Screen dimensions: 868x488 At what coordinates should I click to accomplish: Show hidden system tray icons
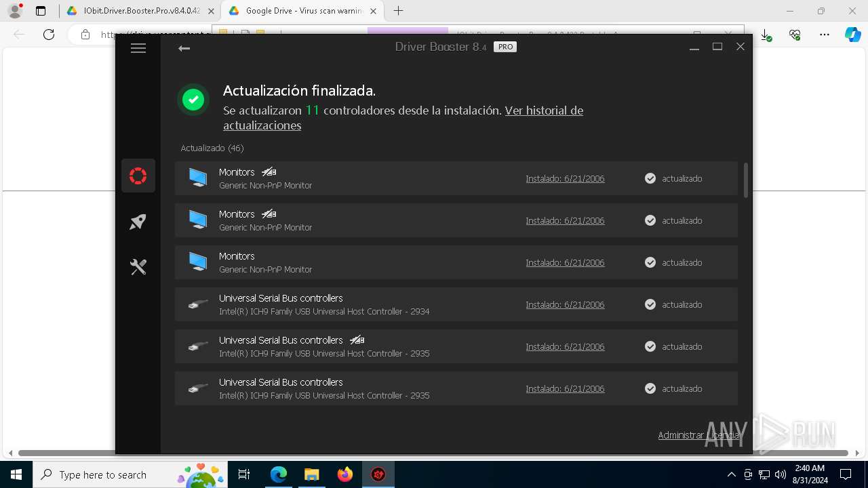pos(731,474)
